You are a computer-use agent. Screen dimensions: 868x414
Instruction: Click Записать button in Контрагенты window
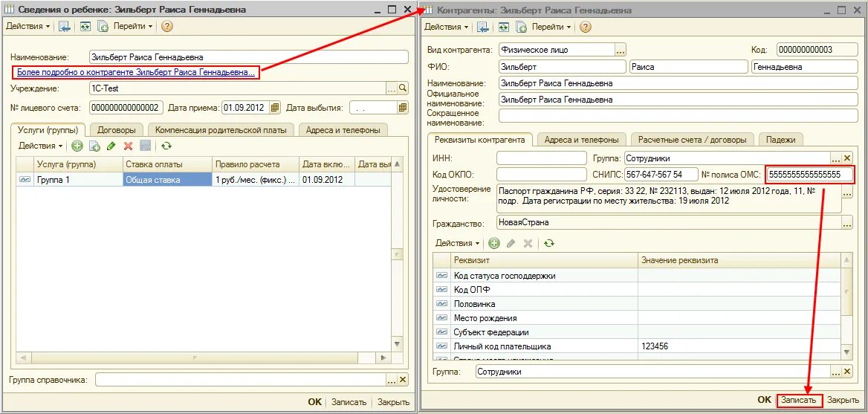[x=800, y=400]
